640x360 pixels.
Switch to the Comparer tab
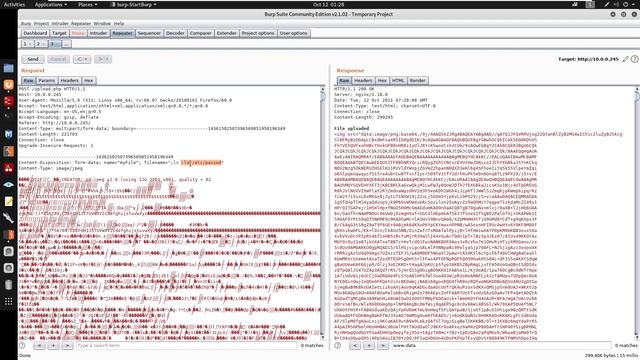tap(200, 33)
